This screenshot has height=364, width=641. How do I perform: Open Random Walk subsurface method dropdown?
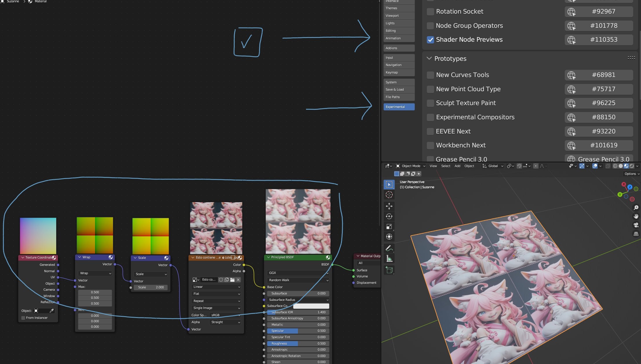298,280
